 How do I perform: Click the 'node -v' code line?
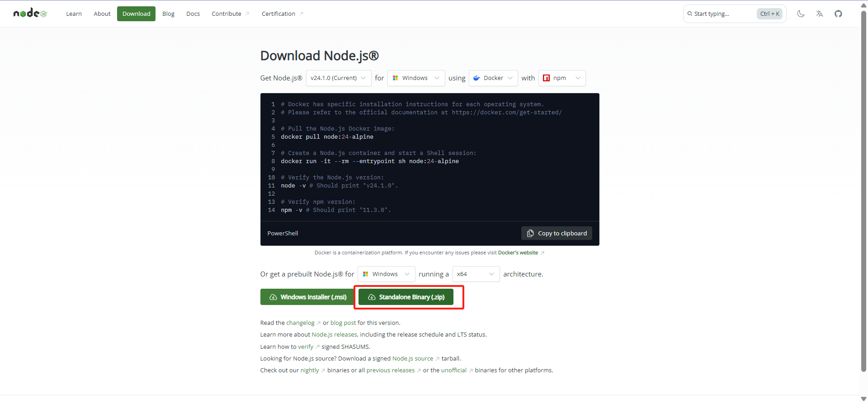coord(340,185)
